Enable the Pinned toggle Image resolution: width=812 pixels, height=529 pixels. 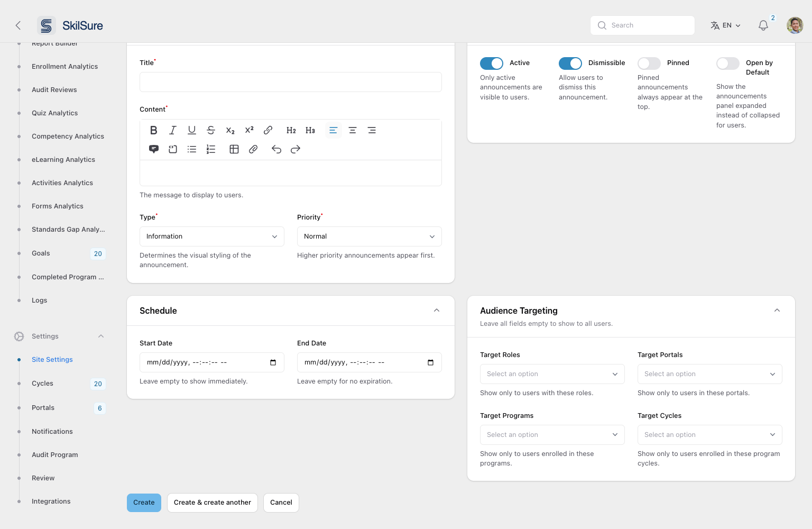click(649, 63)
